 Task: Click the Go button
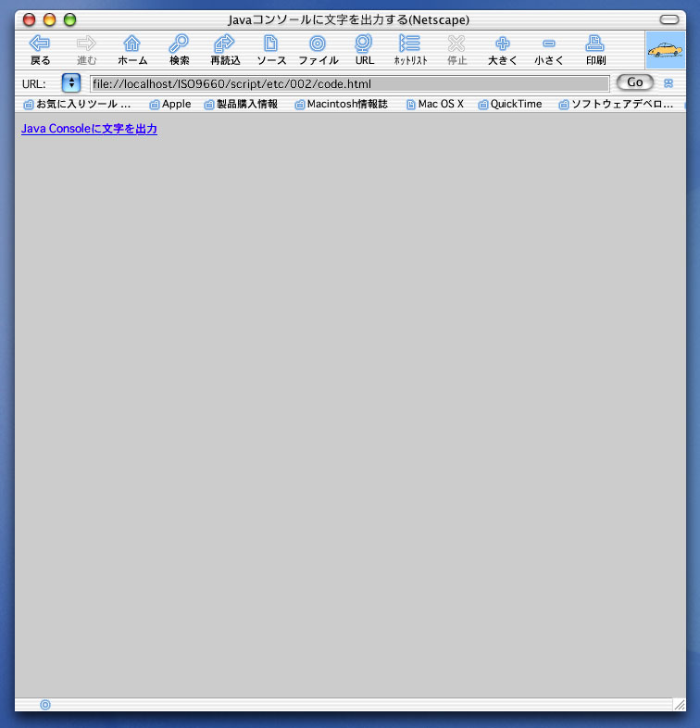(634, 82)
